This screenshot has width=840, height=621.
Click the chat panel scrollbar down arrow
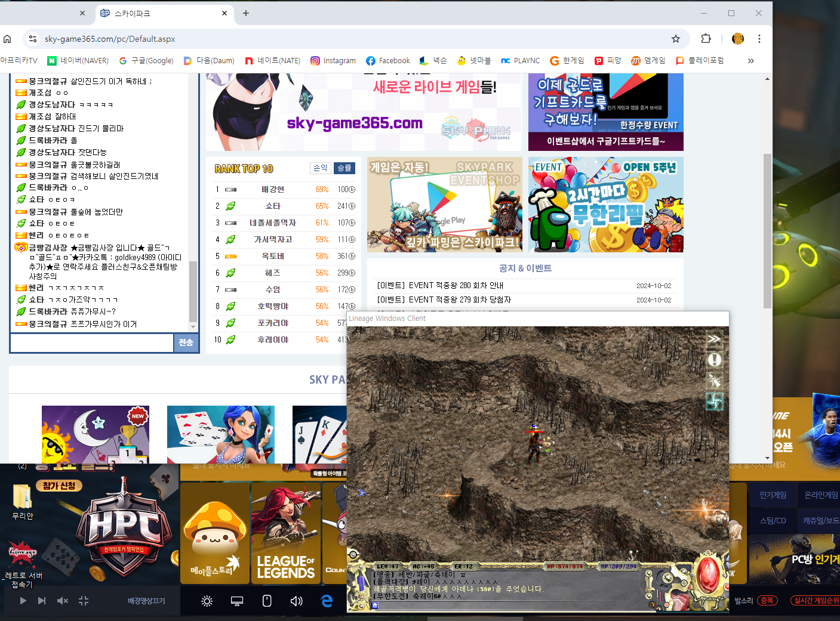[x=193, y=327]
